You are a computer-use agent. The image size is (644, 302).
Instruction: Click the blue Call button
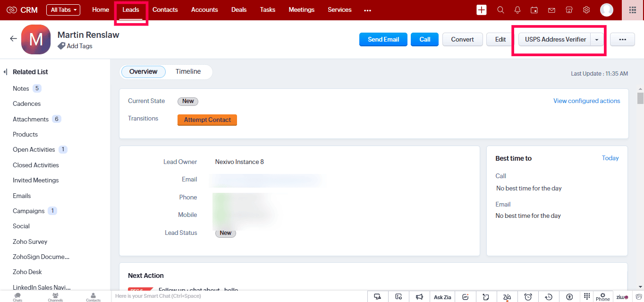tap(425, 40)
